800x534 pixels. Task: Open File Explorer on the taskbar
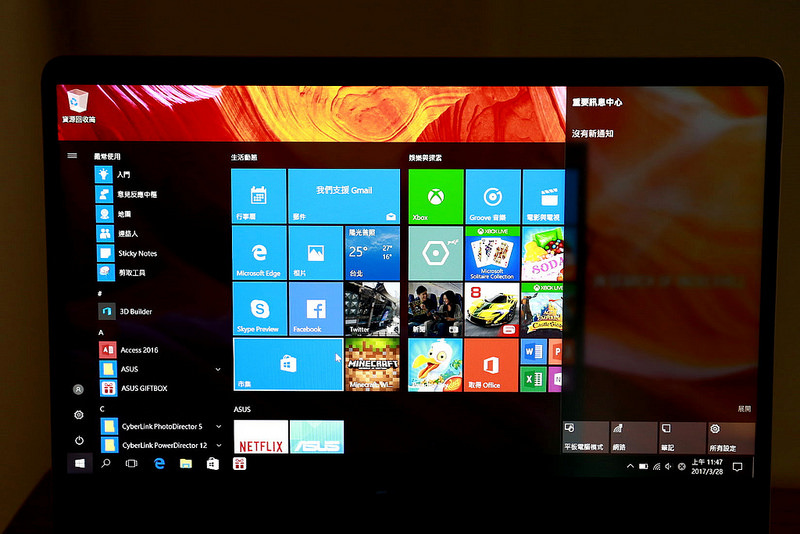[186, 463]
